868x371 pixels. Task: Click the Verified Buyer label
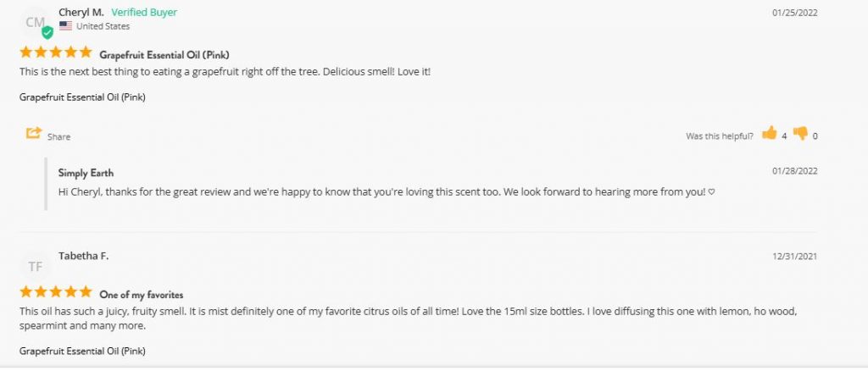144,12
